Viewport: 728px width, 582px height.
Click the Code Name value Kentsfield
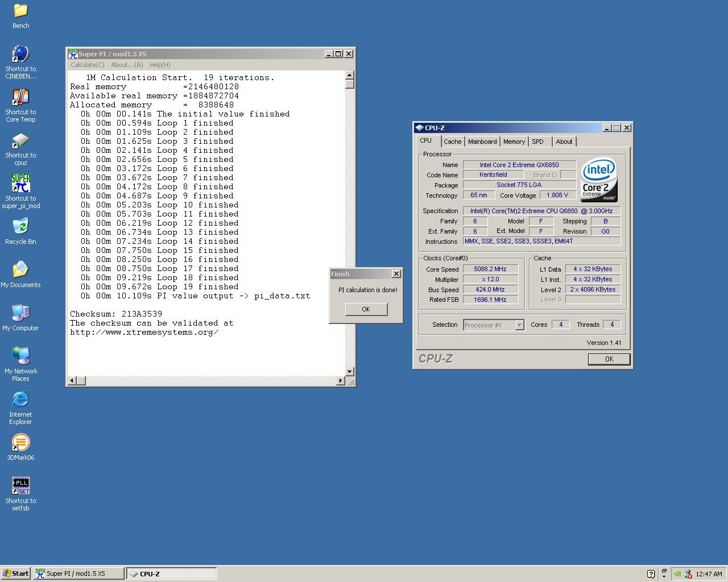coord(493,174)
